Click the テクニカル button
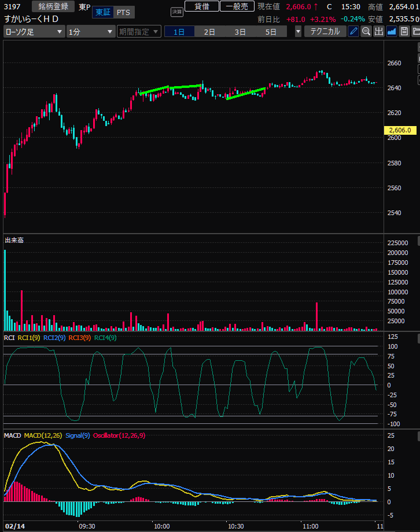This screenshot has height=532, width=420. pos(325,31)
